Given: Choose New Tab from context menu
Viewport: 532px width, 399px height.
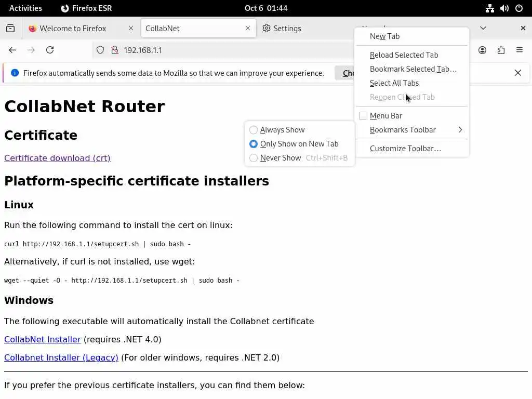Looking at the screenshot, I should pyautogui.click(x=412, y=36).
